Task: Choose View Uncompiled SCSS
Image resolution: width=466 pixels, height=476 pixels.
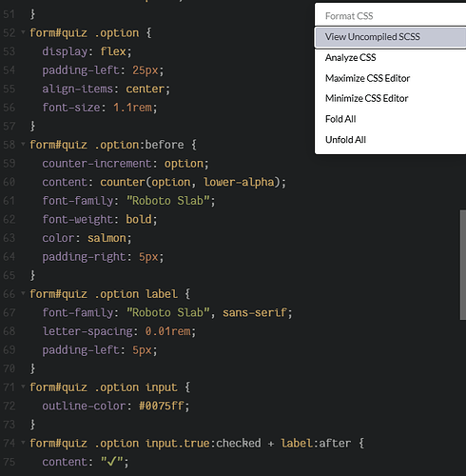Action: click(390, 37)
